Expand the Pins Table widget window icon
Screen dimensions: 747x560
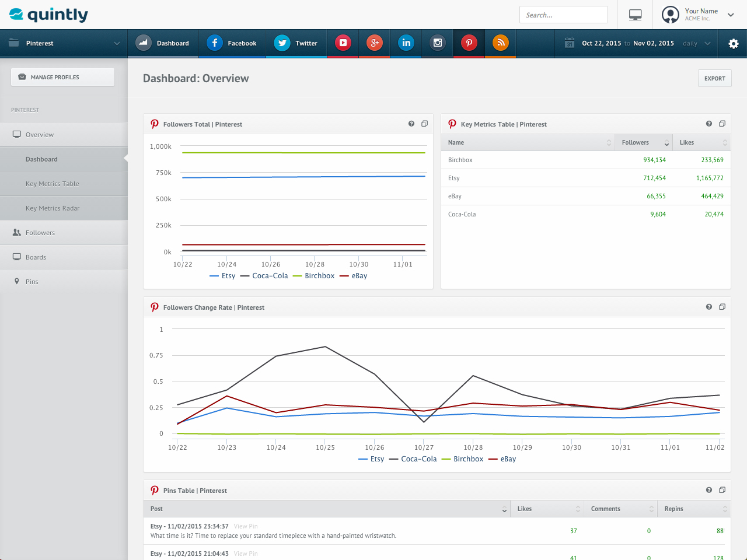tap(722, 490)
